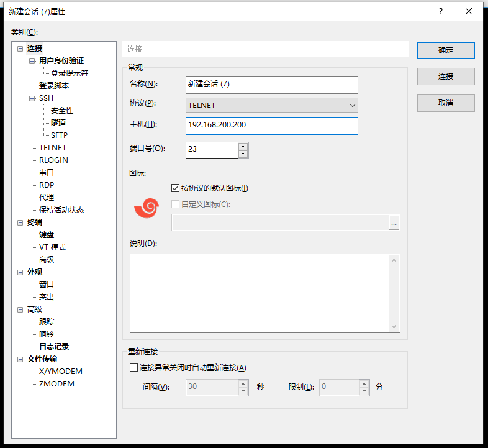Click the 连接 button on the right
488x448 pixels.
[x=446, y=76]
